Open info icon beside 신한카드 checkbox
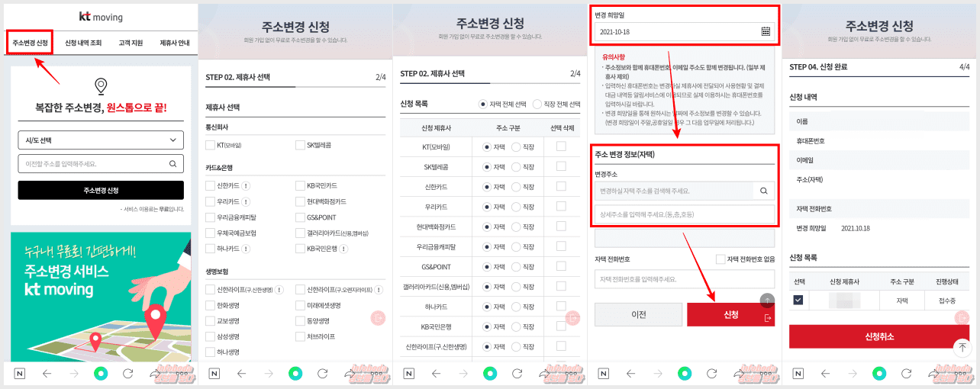 point(247,185)
